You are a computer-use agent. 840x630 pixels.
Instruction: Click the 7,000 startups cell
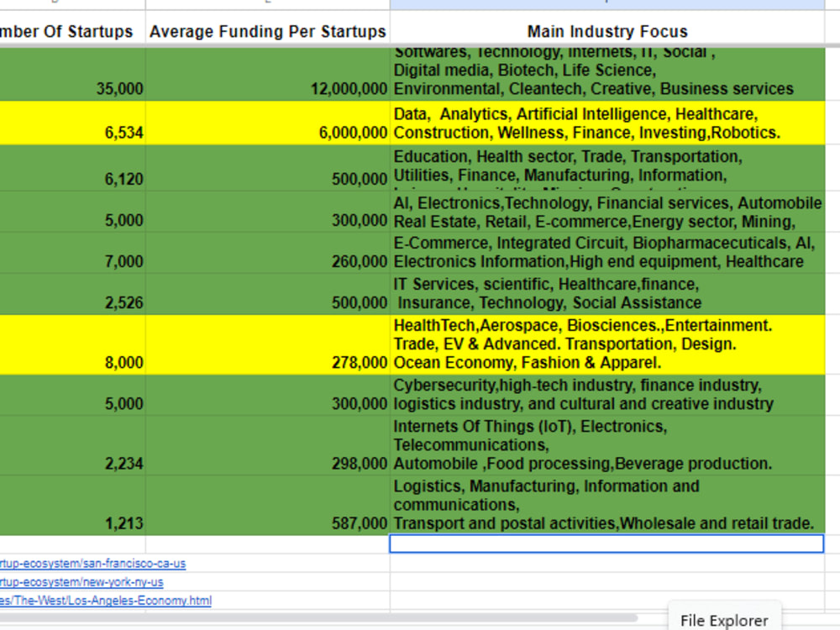72,253
